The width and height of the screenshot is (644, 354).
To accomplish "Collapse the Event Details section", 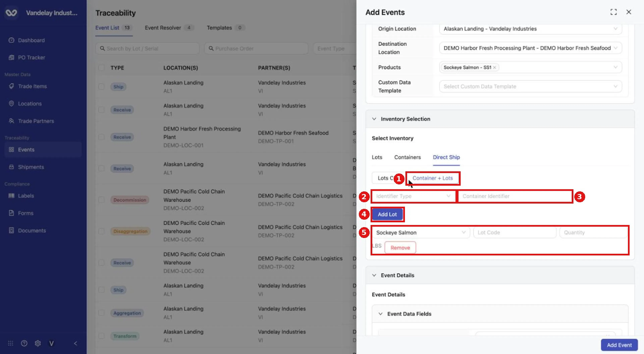I will click(x=374, y=275).
